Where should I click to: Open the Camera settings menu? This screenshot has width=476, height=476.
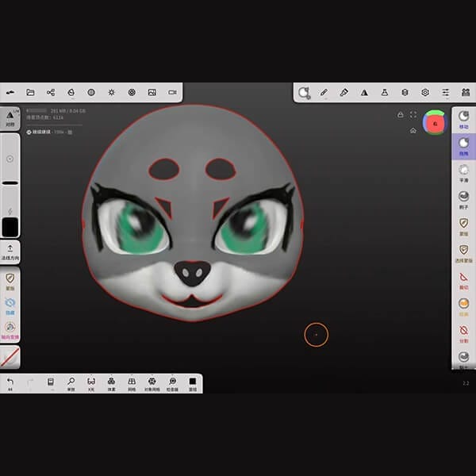[x=172, y=92]
